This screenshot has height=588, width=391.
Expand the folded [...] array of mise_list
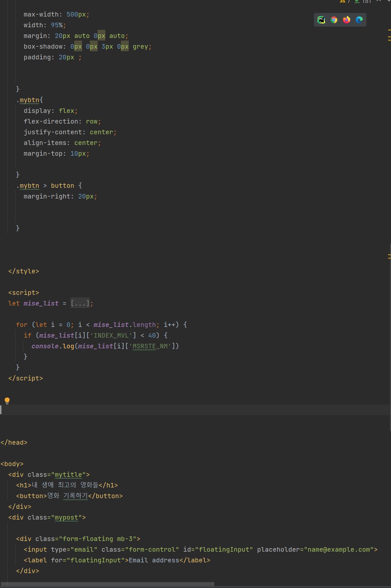[x=80, y=303]
